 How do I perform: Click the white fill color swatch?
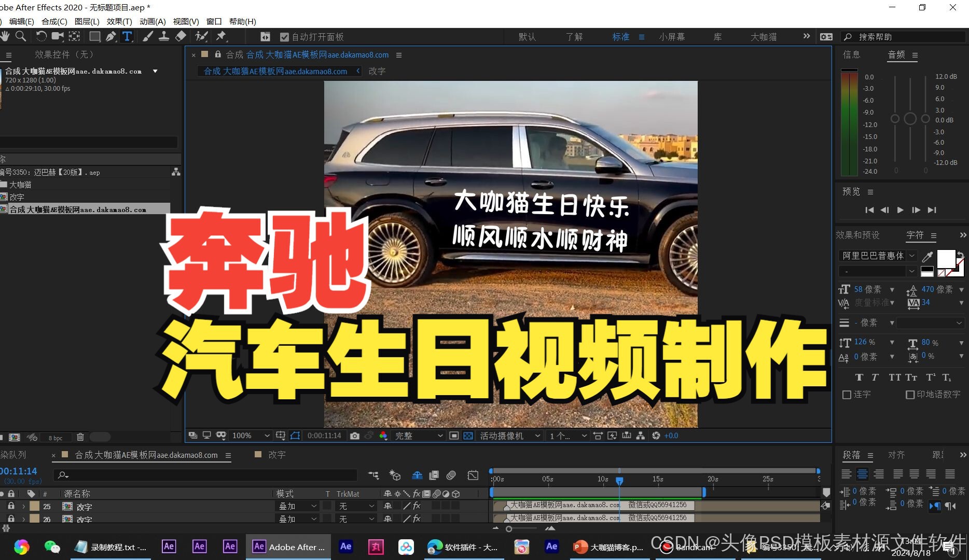pyautogui.click(x=946, y=259)
